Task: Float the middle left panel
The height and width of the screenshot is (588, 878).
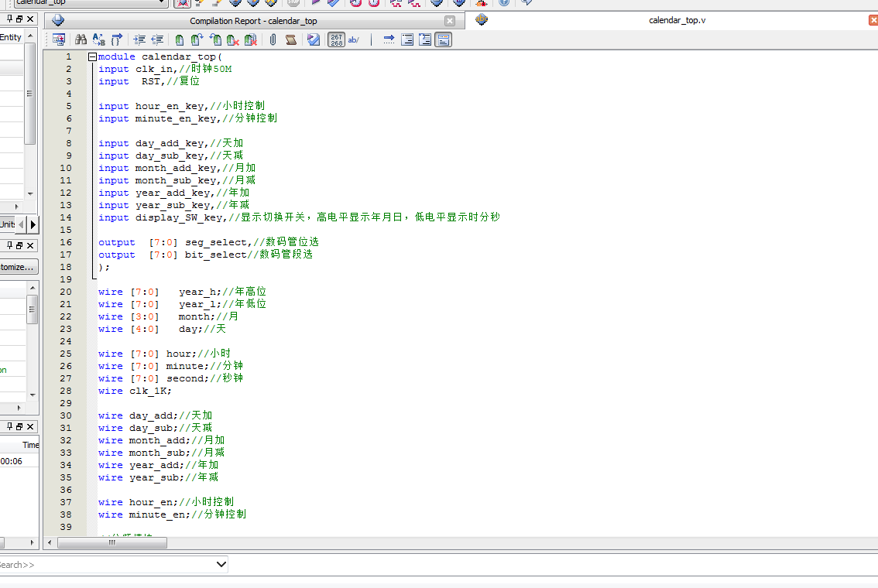Action: [19, 245]
